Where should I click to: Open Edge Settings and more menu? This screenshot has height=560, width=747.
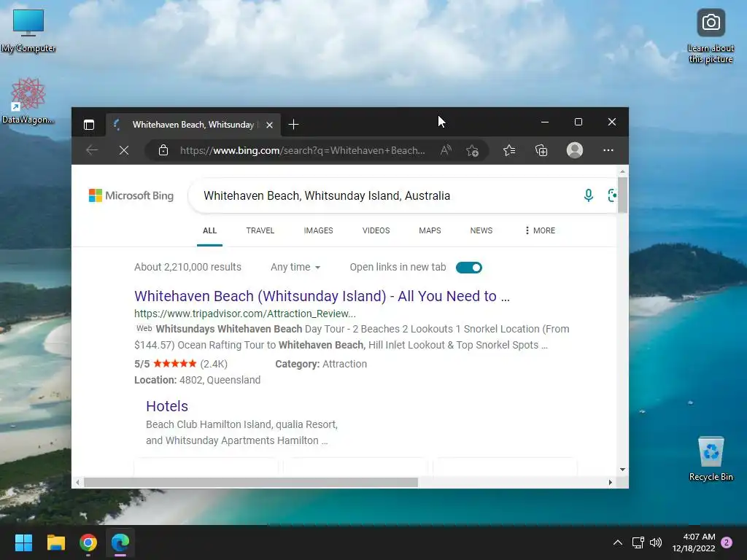[608, 150]
